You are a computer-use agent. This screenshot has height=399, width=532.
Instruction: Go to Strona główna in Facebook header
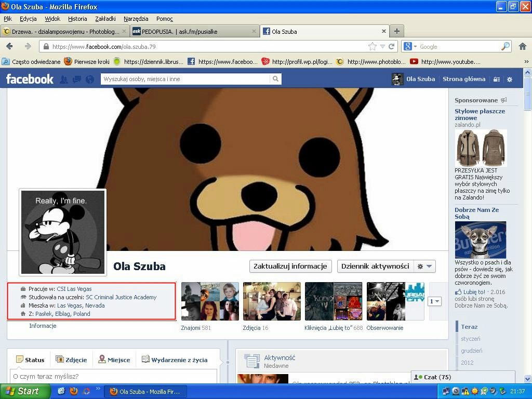tap(464, 79)
